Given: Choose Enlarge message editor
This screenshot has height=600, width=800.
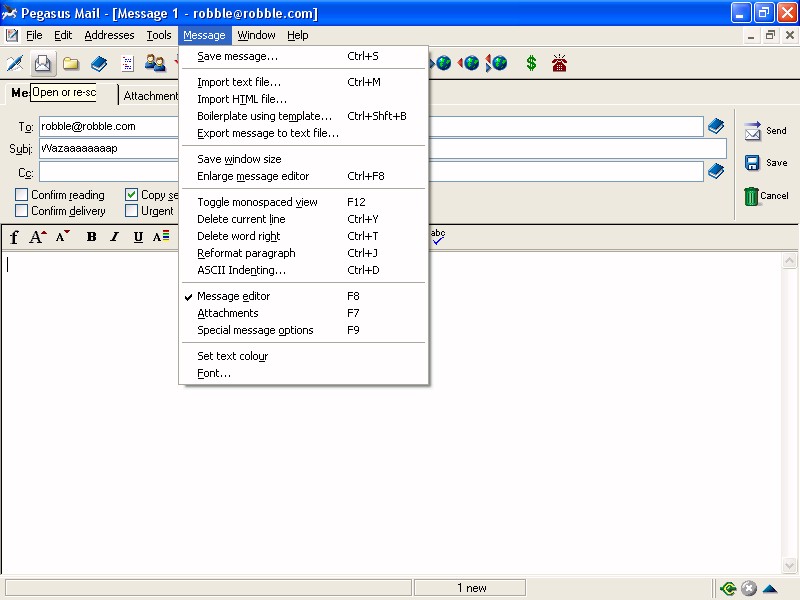Looking at the screenshot, I should pos(304,176).
